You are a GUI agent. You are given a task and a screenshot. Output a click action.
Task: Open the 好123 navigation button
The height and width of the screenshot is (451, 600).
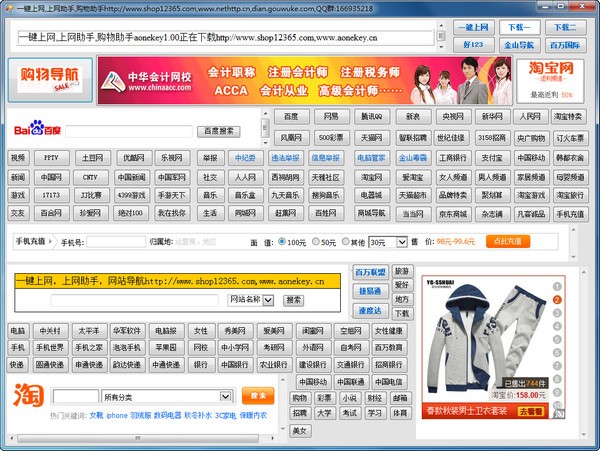coord(474,45)
